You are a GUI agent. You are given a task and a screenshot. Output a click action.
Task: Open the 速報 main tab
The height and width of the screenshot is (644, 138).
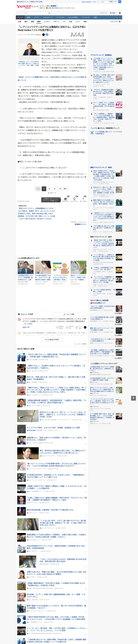click(28, 17)
